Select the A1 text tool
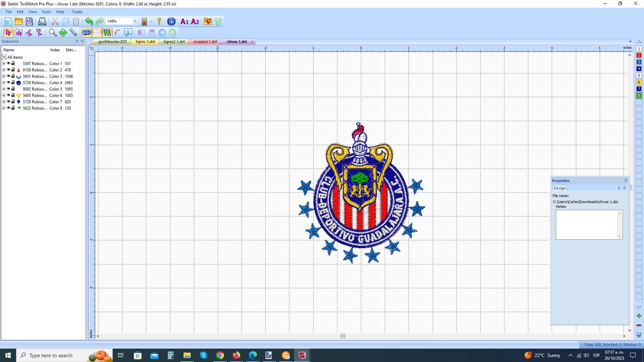 (x=185, y=21)
